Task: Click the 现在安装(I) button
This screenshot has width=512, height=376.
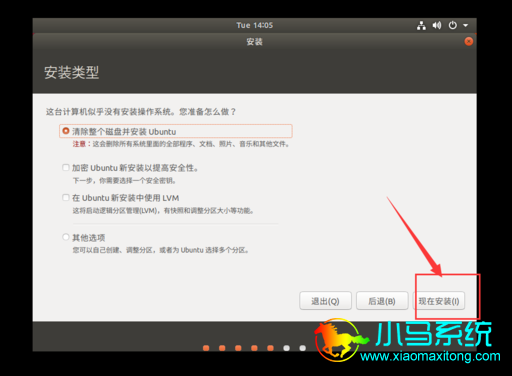Action: point(439,301)
